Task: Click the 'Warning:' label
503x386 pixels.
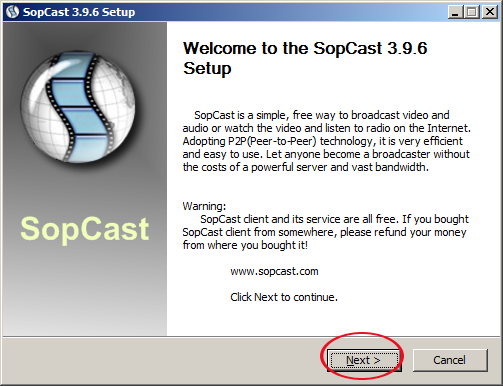Action: coord(204,206)
